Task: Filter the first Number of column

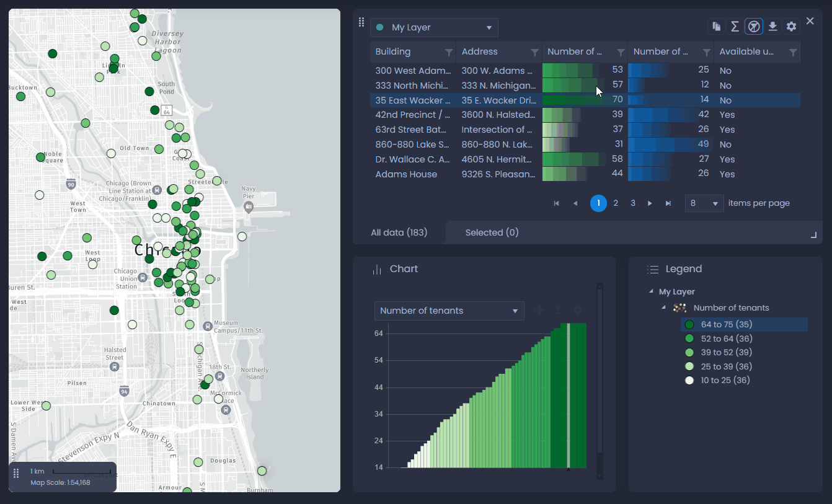Action: pyautogui.click(x=621, y=53)
